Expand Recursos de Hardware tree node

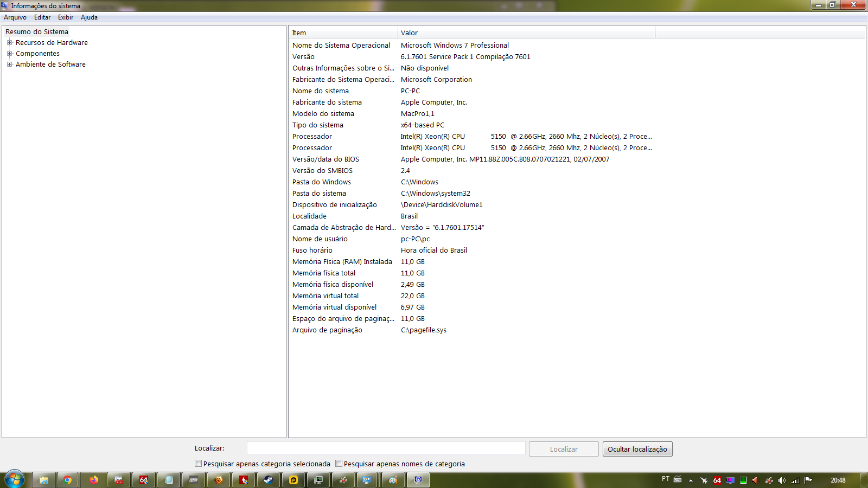(9, 42)
